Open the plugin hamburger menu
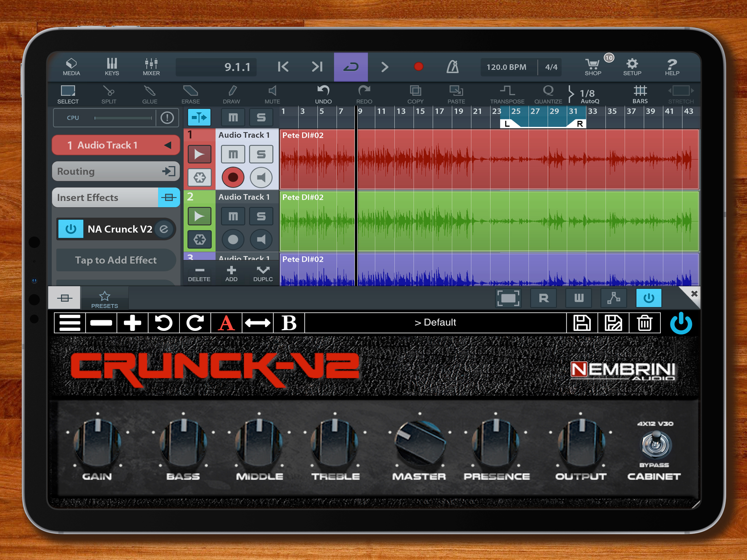Screen dimensions: 747x560 69,323
